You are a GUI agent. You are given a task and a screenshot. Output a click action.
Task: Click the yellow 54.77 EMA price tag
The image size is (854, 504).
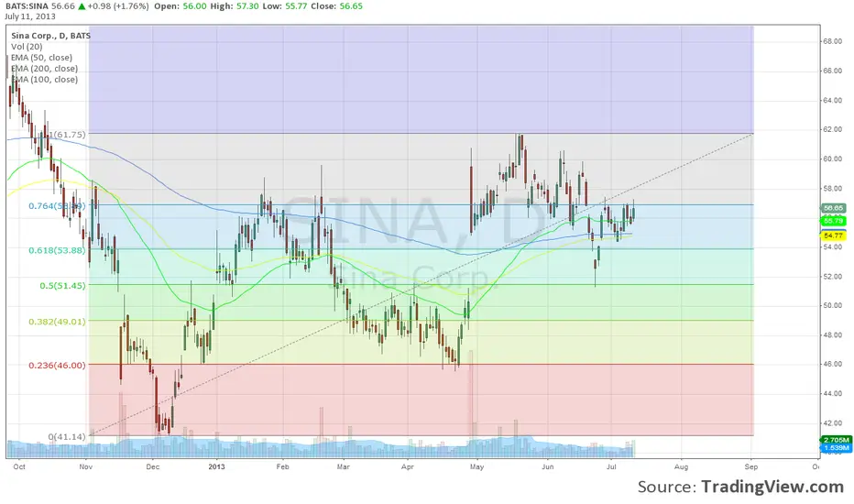tap(833, 236)
